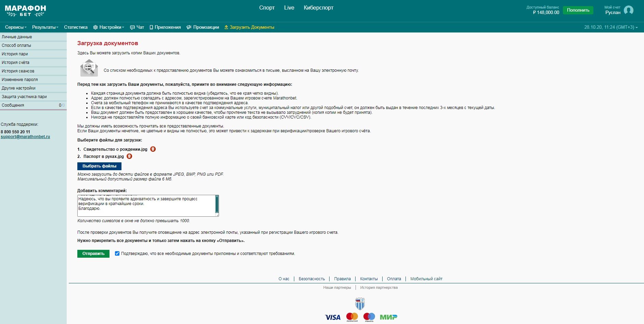Click the comment box scrollbar
Viewport: 644px width, 324px height.
pyautogui.click(x=217, y=204)
